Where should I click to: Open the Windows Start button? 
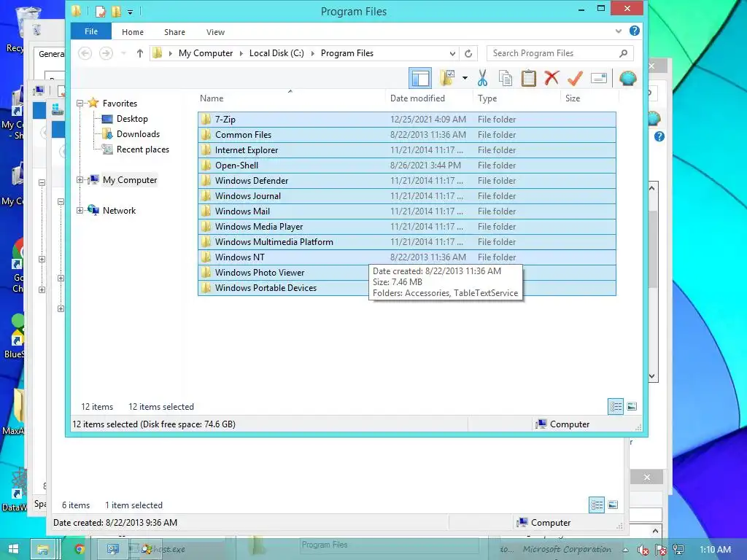13,549
